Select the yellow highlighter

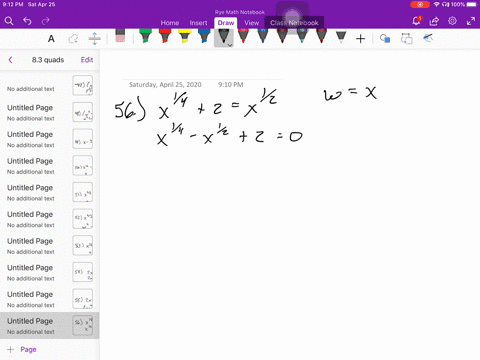[185, 36]
